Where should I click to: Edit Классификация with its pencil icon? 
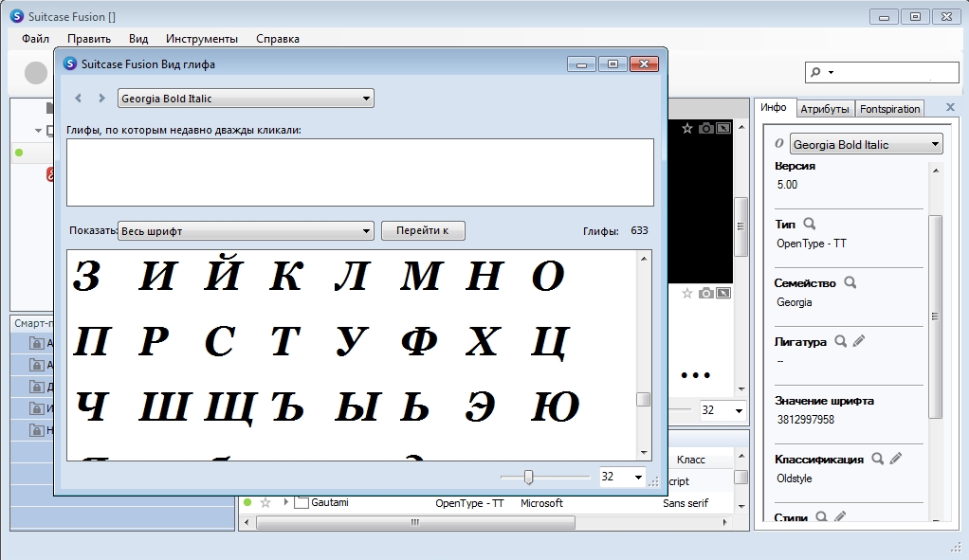point(896,458)
